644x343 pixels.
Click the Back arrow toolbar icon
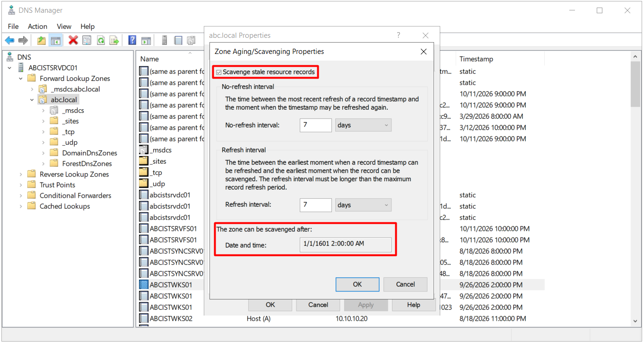point(9,40)
